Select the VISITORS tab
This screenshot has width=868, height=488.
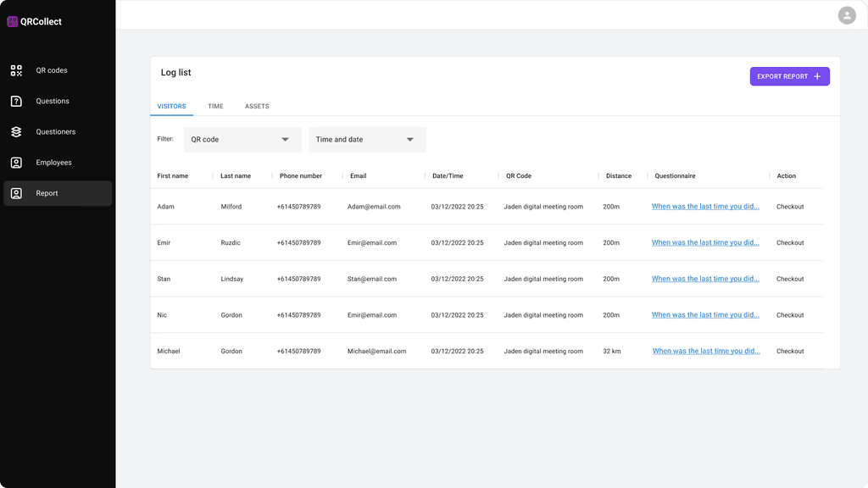point(171,107)
